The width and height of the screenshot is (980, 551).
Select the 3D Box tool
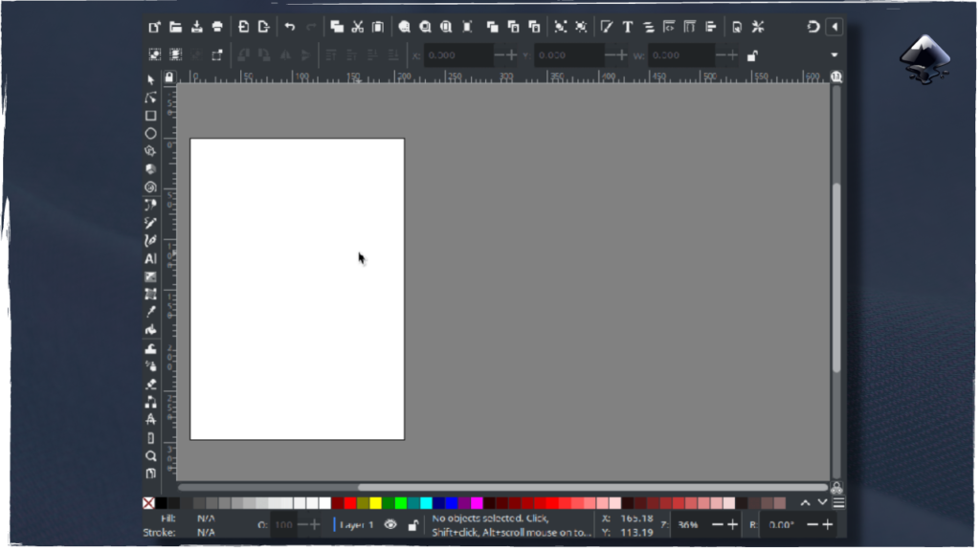pyautogui.click(x=150, y=169)
